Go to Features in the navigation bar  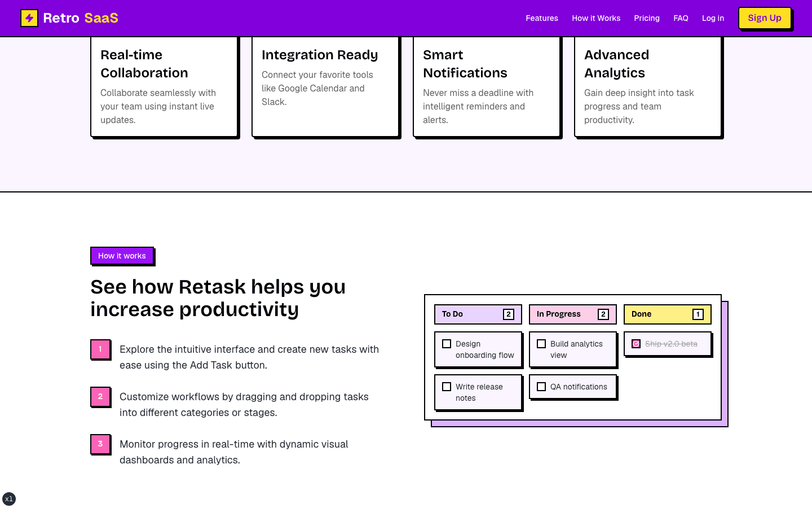(542, 18)
